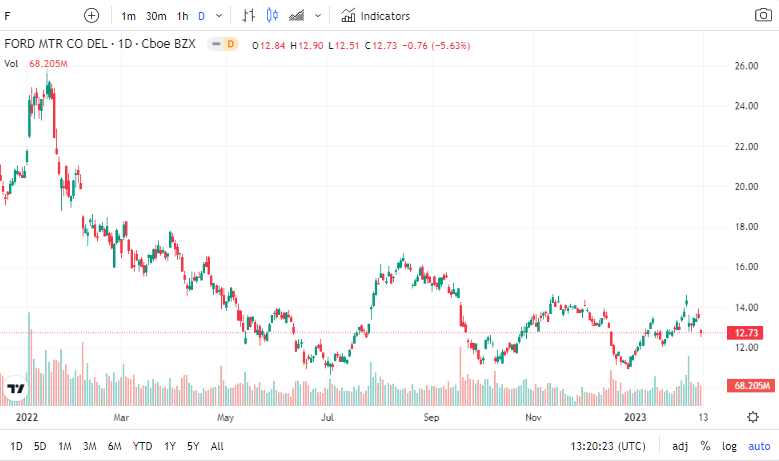Expand the interval dropdown arrow
The image size is (779, 461).
(219, 16)
